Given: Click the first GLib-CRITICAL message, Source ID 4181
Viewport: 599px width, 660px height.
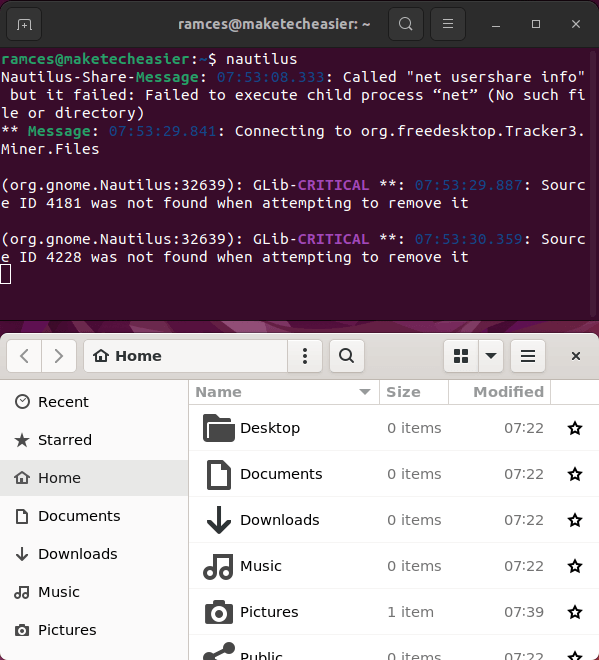Looking at the screenshot, I should (293, 194).
